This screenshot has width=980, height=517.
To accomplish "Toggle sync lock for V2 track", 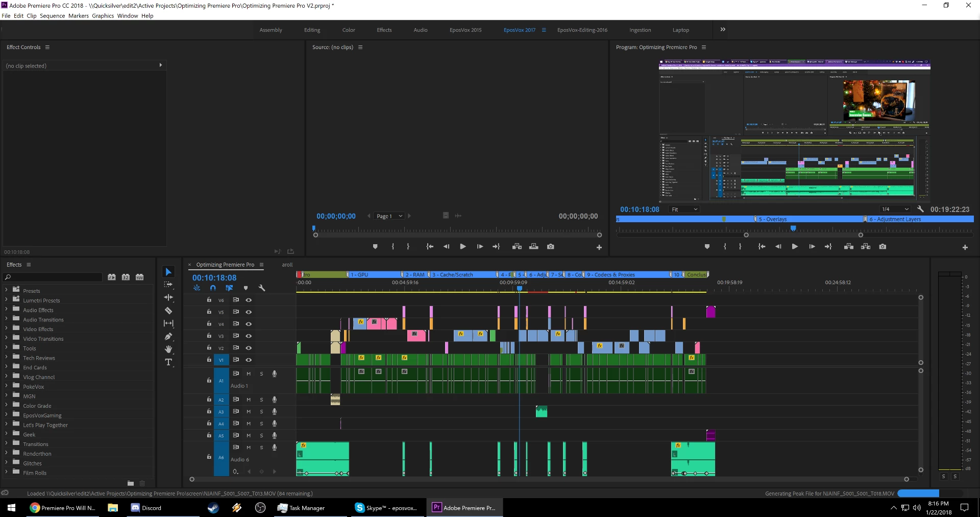I will coord(236,348).
